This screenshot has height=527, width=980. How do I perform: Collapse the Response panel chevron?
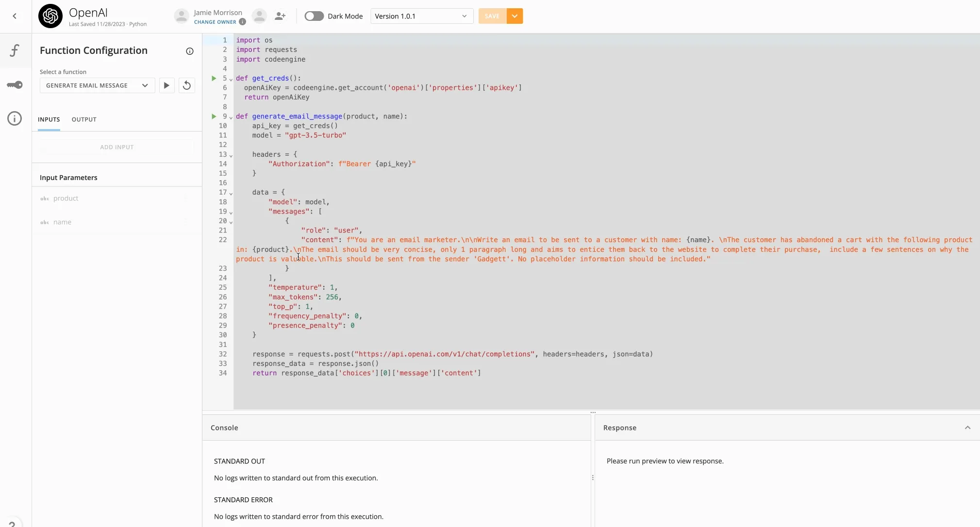coord(967,428)
